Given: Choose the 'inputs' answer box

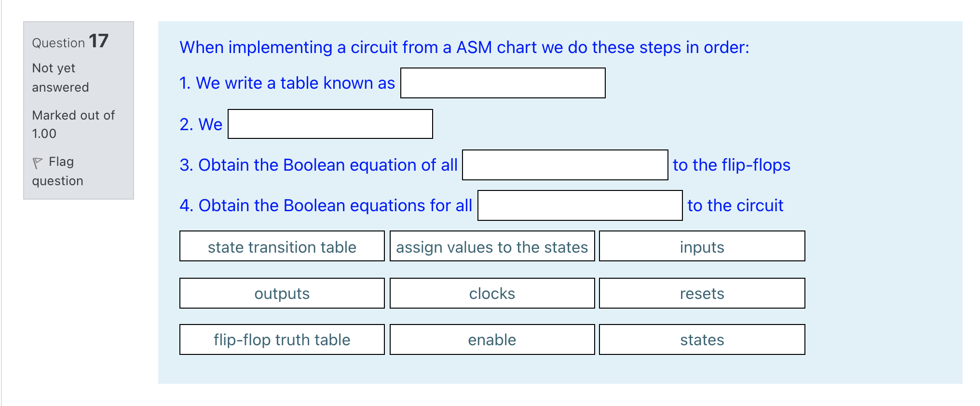Looking at the screenshot, I should [702, 247].
